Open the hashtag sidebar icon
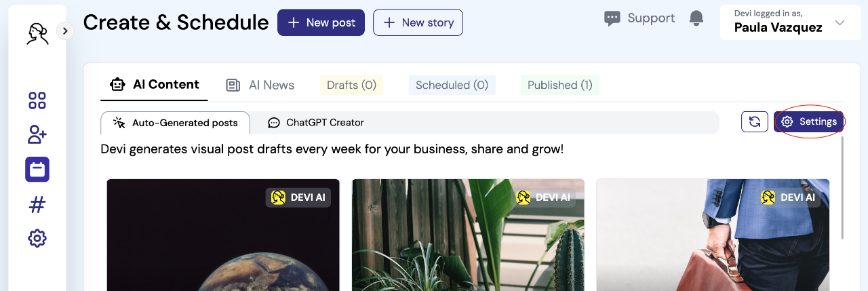 (x=37, y=204)
